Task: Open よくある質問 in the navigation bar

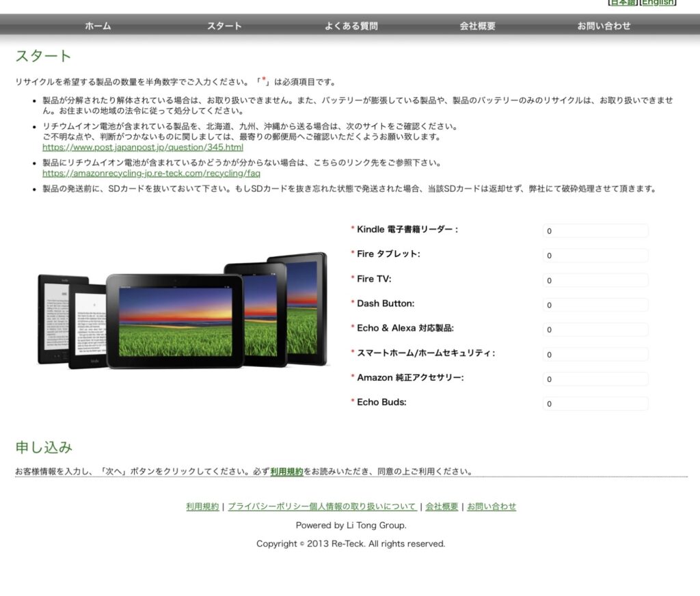Action: [x=351, y=26]
